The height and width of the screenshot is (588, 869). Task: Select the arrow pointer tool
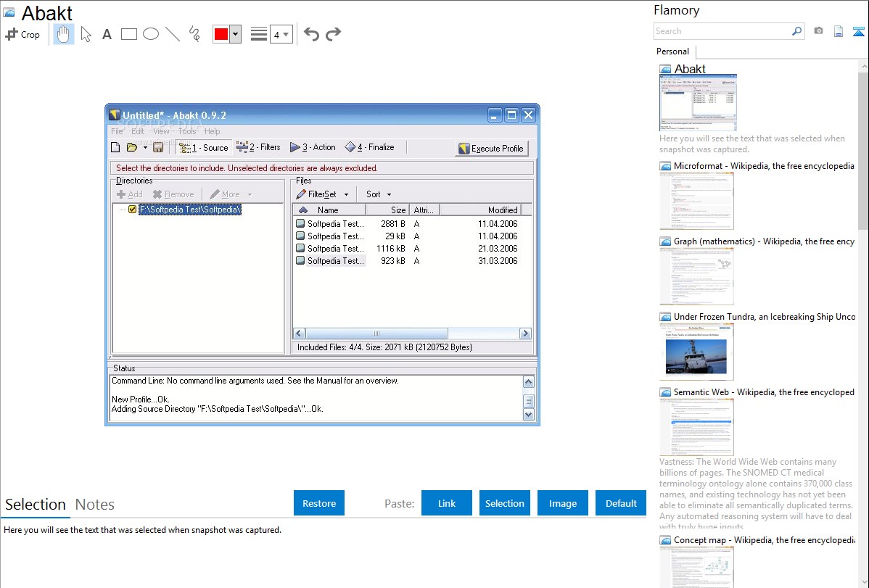(86, 34)
